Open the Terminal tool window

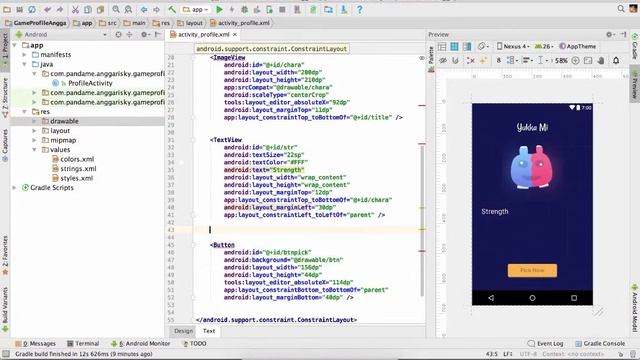pyautogui.click(x=83, y=344)
